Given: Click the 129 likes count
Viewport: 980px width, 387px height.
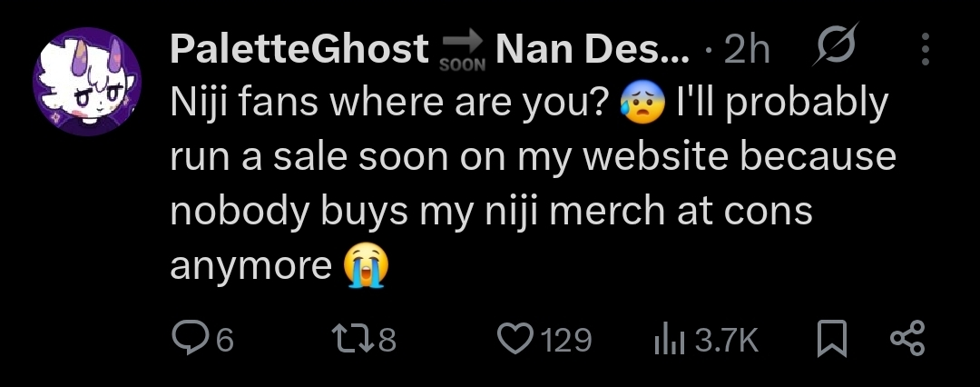Looking at the screenshot, I should click(565, 342).
